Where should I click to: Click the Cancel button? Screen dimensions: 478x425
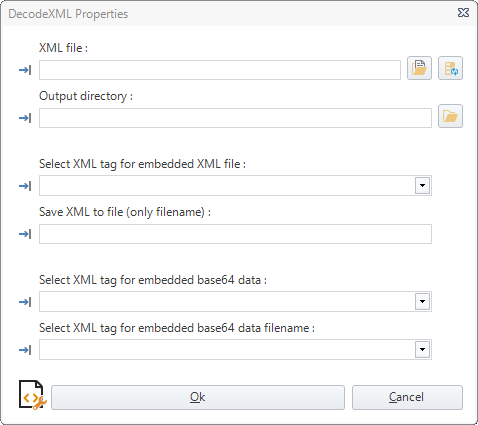coord(407,397)
